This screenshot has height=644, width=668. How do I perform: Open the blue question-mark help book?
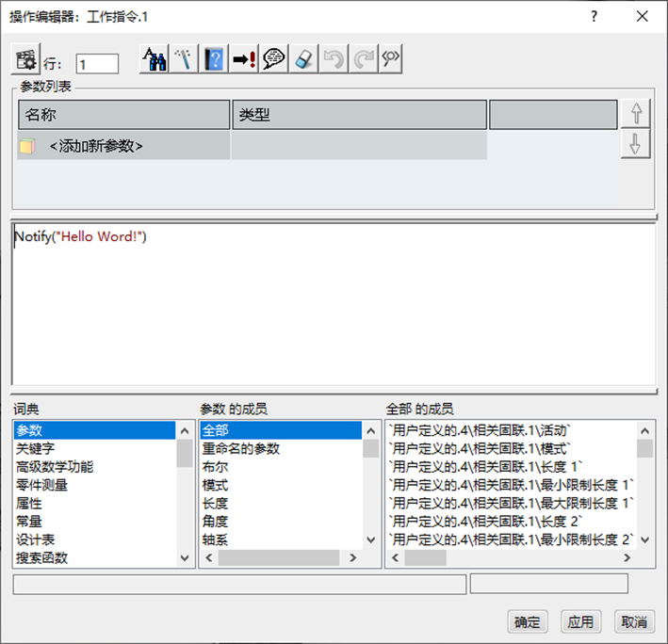(214, 58)
